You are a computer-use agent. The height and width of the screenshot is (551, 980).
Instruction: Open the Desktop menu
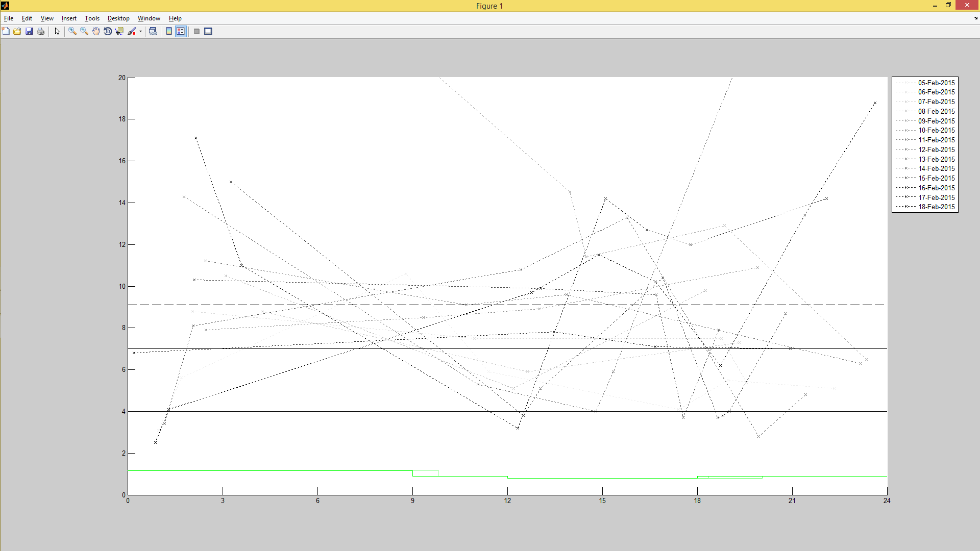118,18
